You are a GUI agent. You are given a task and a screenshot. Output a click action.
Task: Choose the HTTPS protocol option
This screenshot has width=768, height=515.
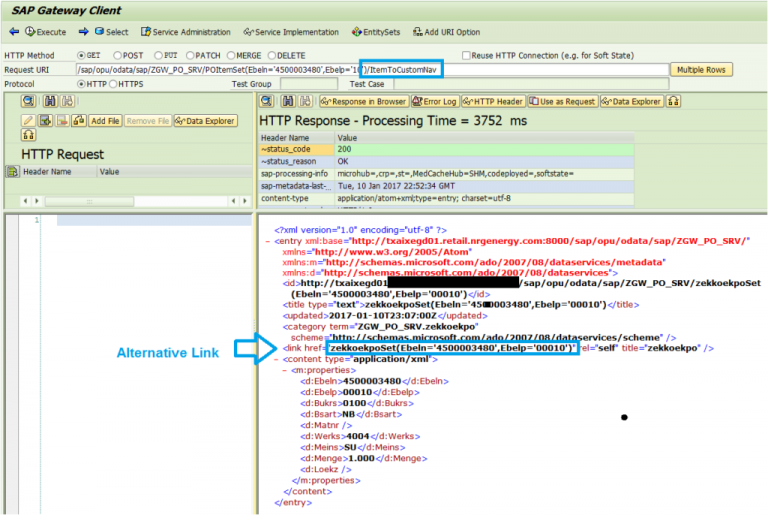tap(113, 84)
